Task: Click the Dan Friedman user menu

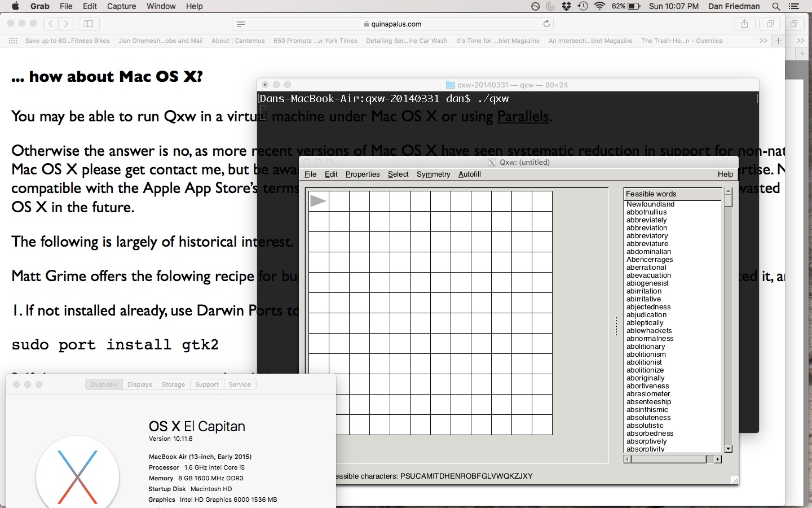Action: 734,6
